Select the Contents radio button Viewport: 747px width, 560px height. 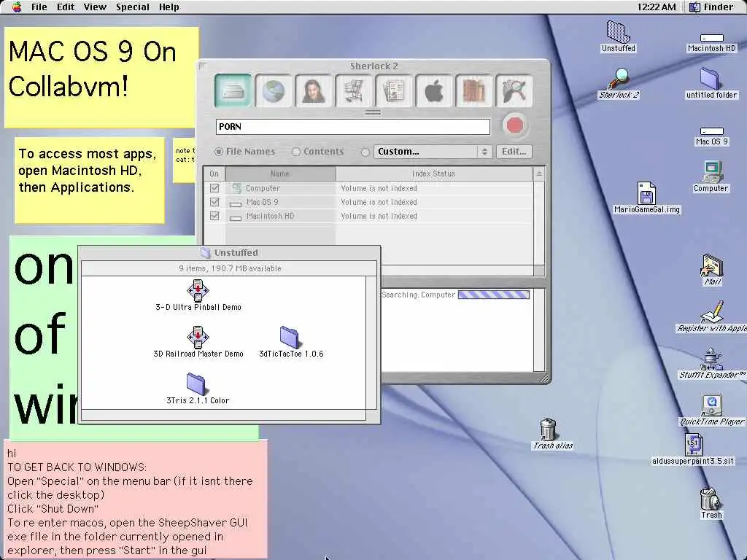pyautogui.click(x=296, y=152)
